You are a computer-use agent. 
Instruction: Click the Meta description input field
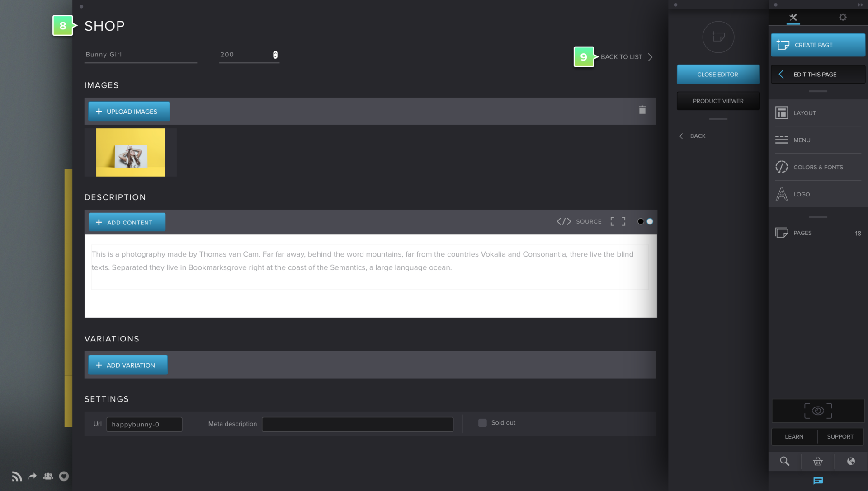358,424
